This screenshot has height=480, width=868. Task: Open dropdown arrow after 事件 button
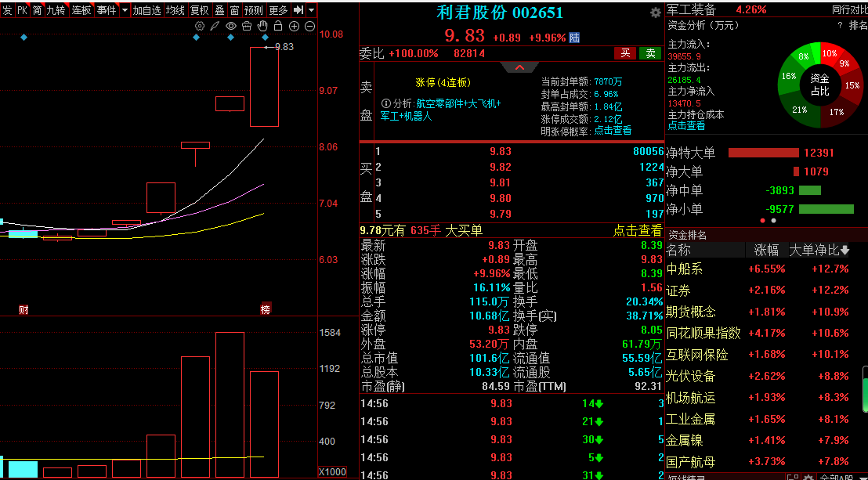(x=124, y=10)
